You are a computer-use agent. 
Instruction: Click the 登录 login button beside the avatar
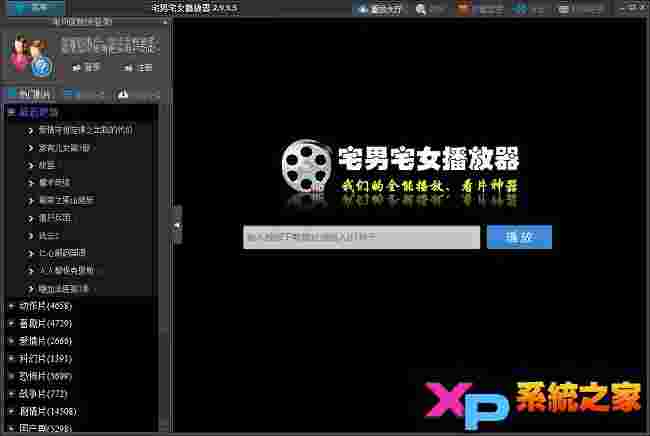[86, 68]
